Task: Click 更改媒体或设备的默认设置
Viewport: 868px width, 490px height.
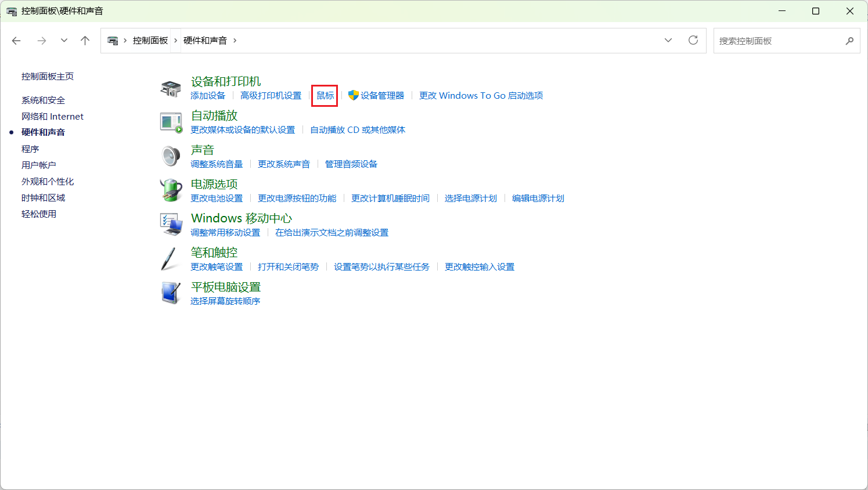Action: (243, 130)
